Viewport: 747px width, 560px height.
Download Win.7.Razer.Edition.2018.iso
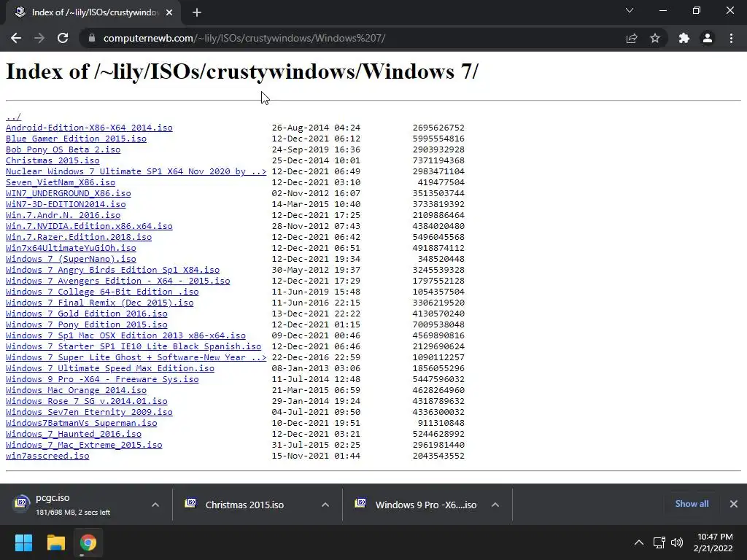pos(79,237)
